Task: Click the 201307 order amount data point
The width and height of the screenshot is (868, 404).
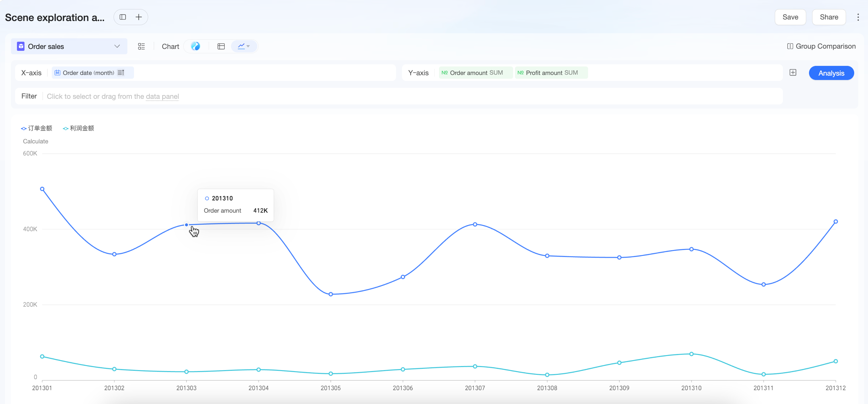Action: [x=475, y=225]
